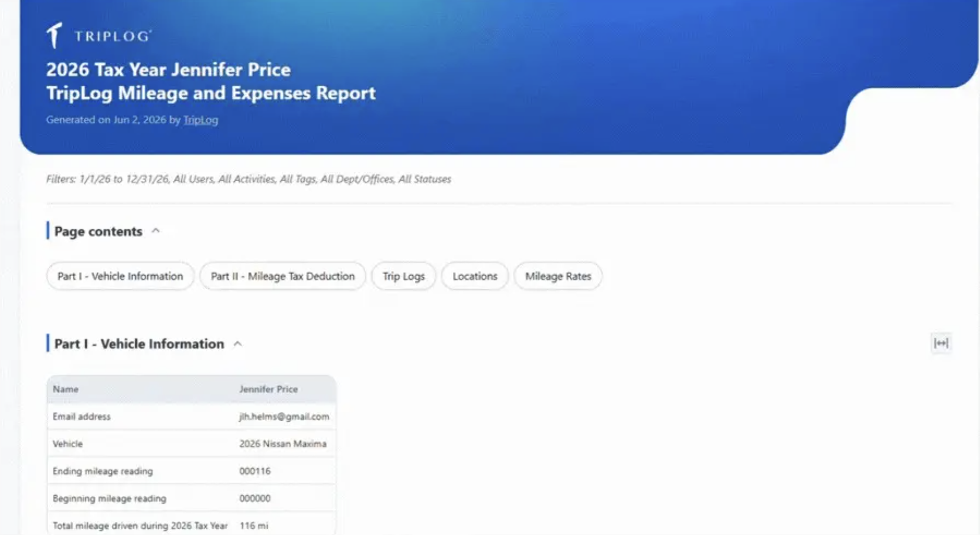The image size is (980, 535).
Task: Select email jlh.helms@gmail.com
Action: [x=284, y=417]
